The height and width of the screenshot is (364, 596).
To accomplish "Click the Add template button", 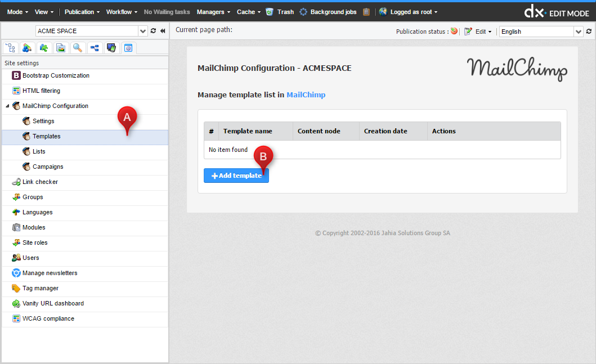I will [x=236, y=176].
